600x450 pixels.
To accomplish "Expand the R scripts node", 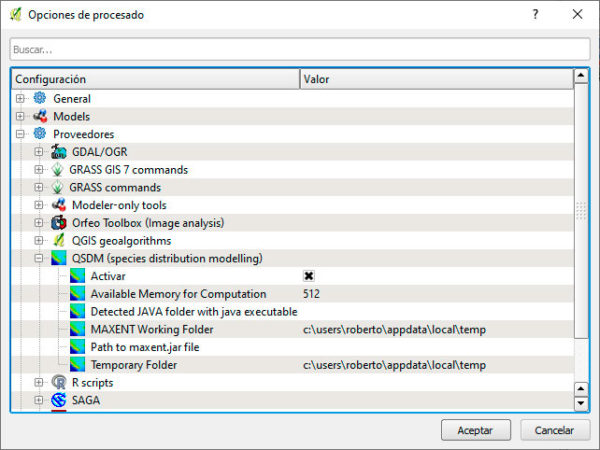I will tap(39, 382).
